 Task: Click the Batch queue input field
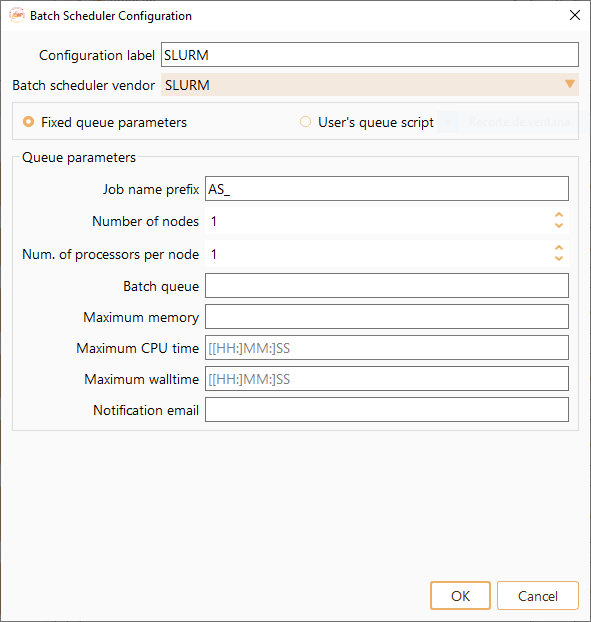coord(387,286)
